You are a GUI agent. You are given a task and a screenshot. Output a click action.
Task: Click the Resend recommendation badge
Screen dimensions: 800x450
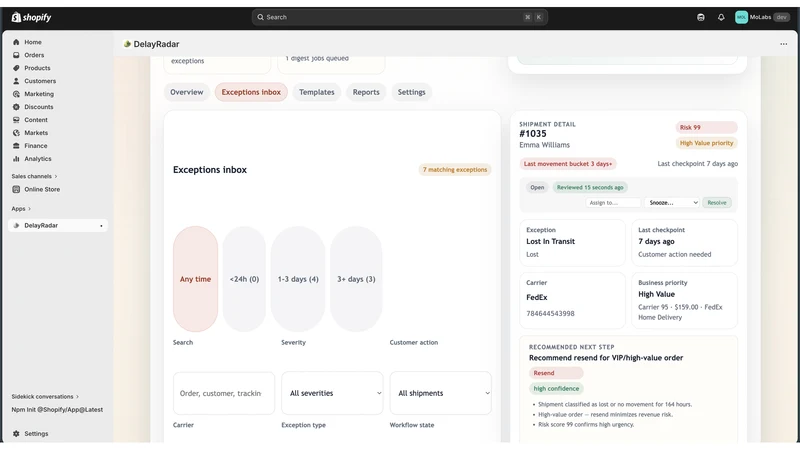point(556,373)
